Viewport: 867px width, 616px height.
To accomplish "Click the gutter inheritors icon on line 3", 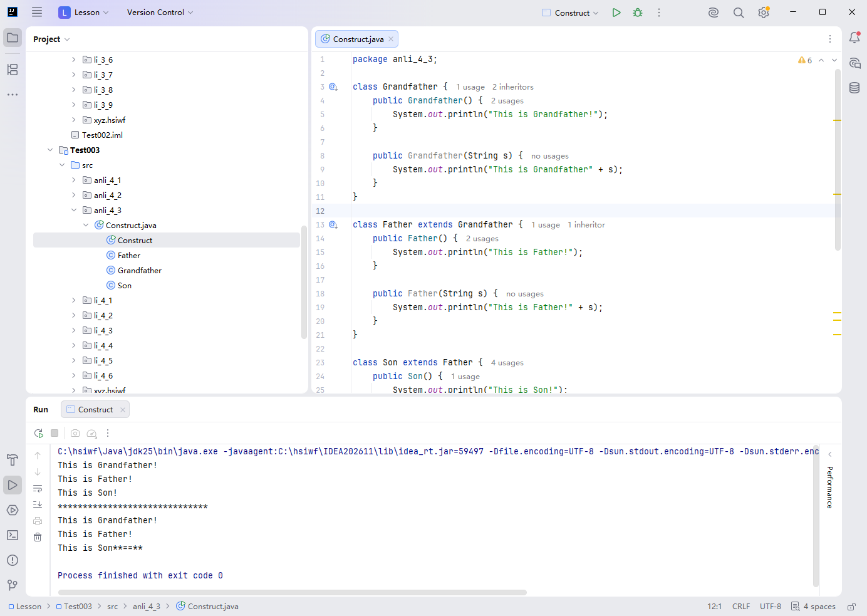I will (333, 87).
